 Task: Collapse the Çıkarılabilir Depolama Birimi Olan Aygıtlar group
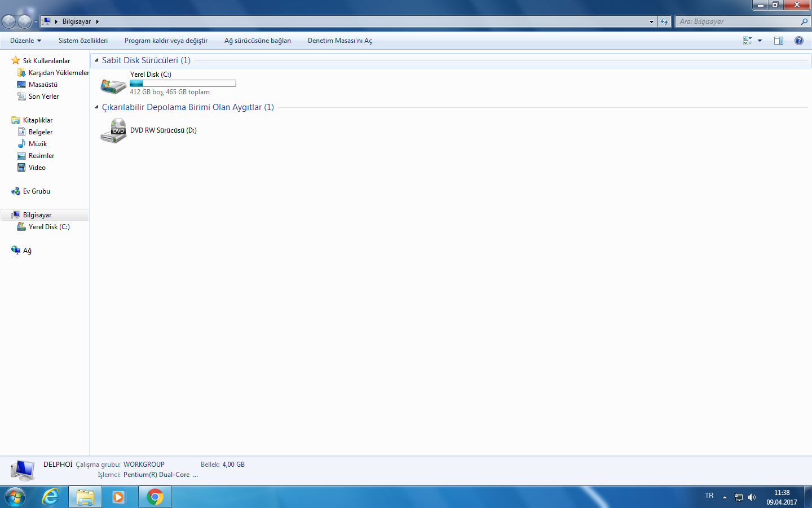(x=96, y=107)
